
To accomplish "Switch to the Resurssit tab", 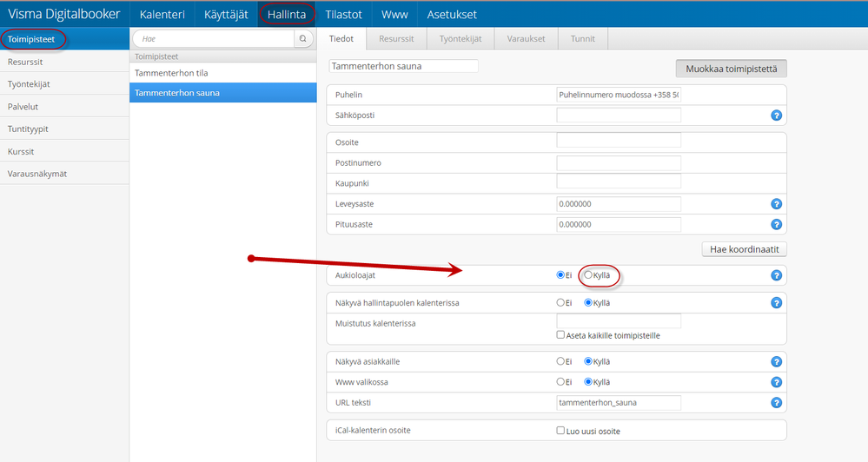I will click(396, 39).
